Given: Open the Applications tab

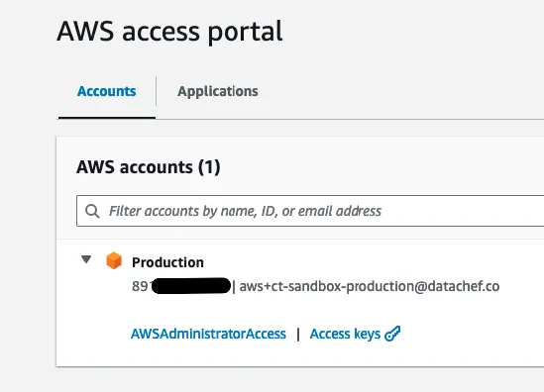Looking at the screenshot, I should point(218,91).
